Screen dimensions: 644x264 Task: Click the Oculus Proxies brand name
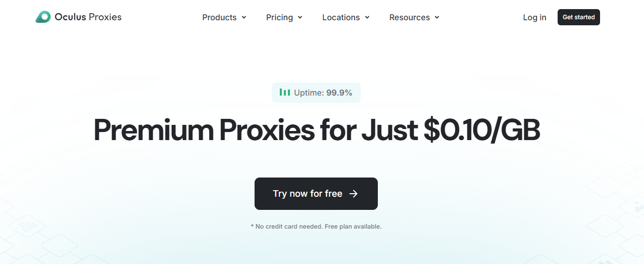pos(88,17)
